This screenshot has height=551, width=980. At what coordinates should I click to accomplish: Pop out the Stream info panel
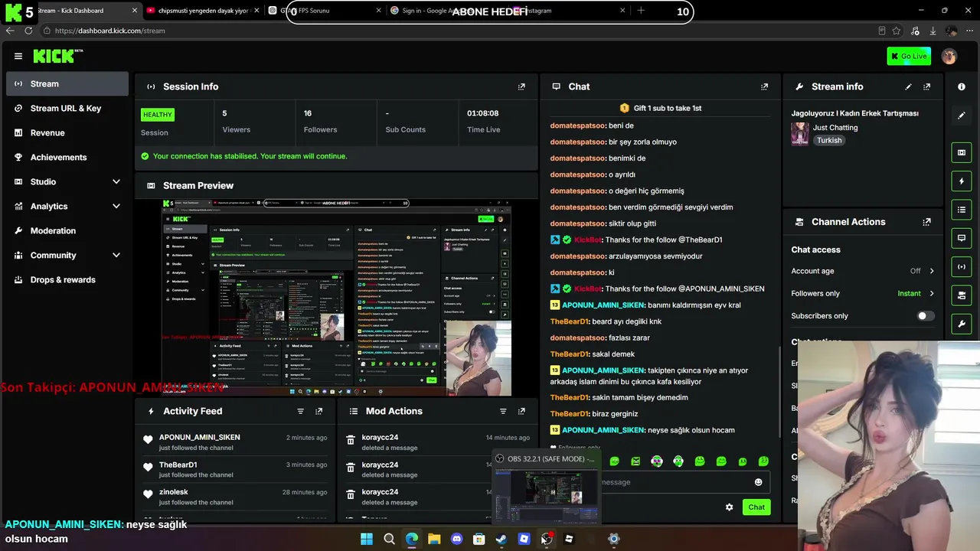926,86
